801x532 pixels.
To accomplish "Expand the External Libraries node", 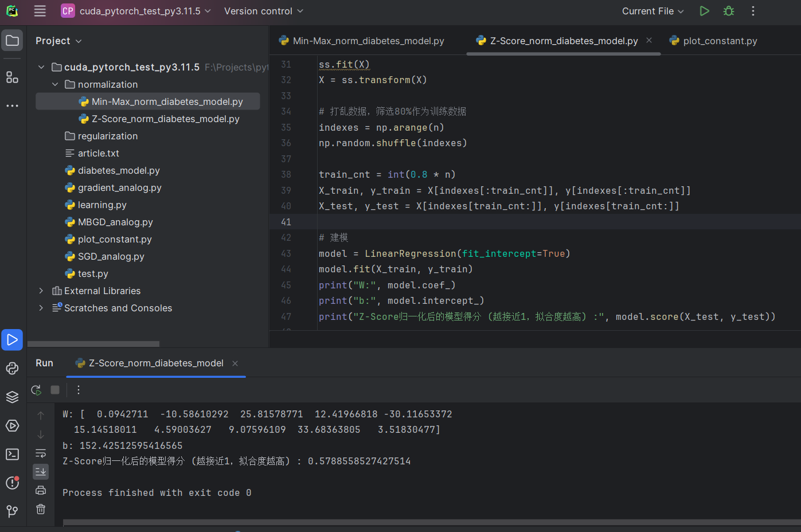I will click(41, 291).
